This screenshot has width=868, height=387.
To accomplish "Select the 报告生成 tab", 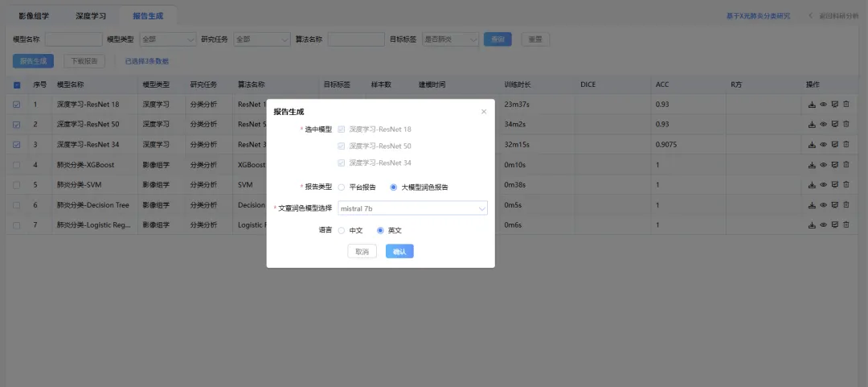I will (x=148, y=16).
